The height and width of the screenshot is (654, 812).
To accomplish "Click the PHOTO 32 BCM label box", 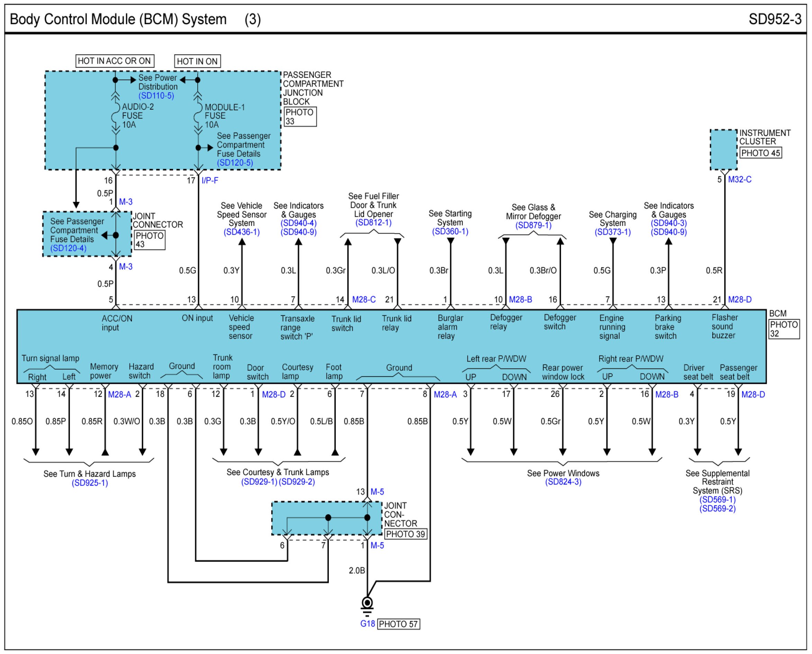I will (783, 329).
